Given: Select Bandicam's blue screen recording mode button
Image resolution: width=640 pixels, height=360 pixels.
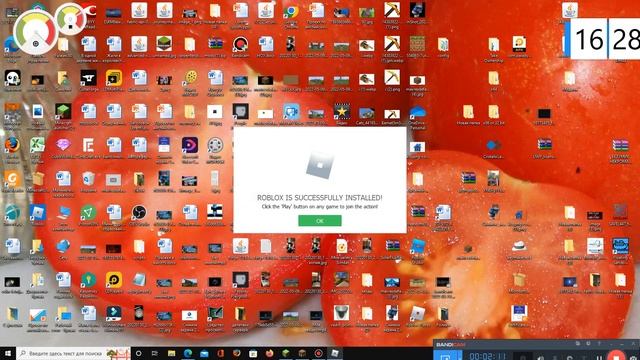Looking at the screenshot, I should point(445,356).
